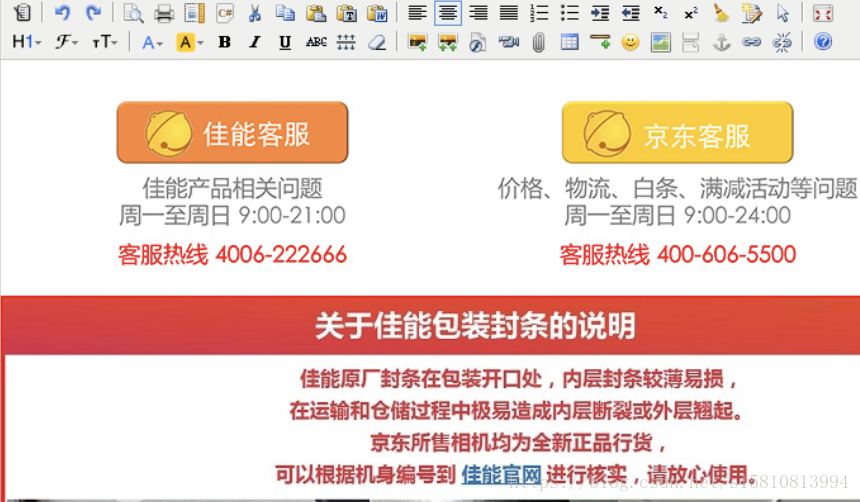This screenshot has height=502, width=860.
Task: Insert code block with C# icon
Action: [x=225, y=12]
